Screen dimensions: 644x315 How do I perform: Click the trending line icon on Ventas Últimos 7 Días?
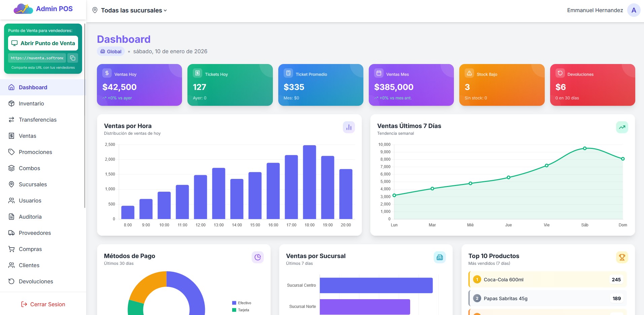(x=622, y=127)
